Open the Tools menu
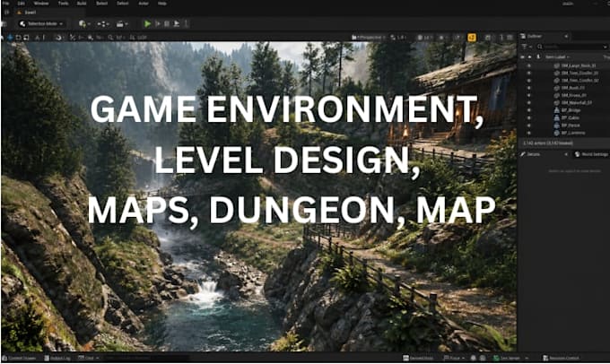This screenshot has width=610, height=364. point(63,4)
